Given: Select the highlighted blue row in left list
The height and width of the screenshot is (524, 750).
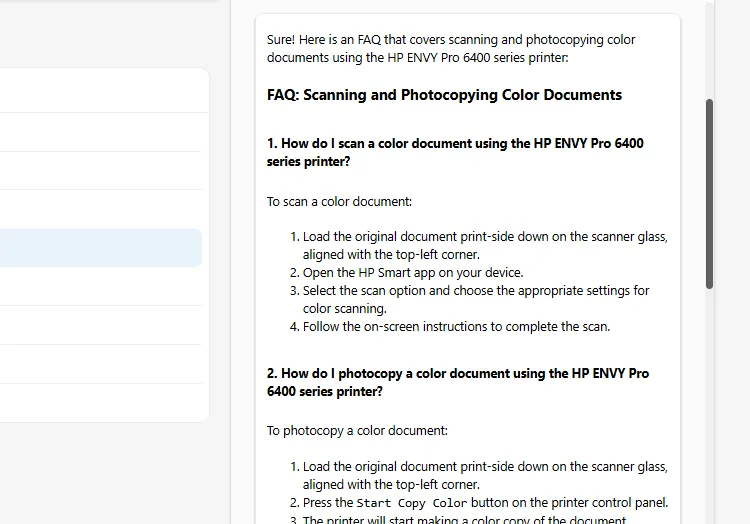Looking at the screenshot, I should (x=100, y=248).
